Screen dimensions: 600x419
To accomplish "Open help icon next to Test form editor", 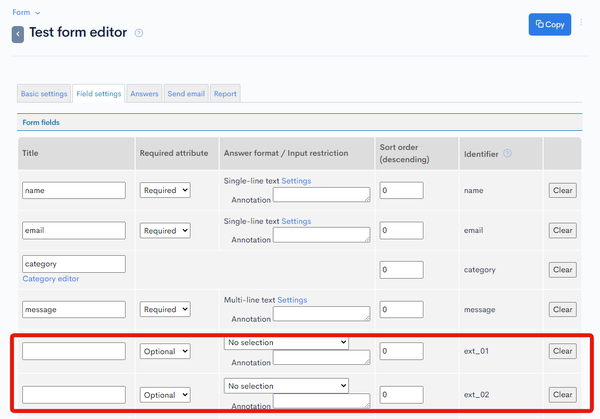I will click(139, 33).
